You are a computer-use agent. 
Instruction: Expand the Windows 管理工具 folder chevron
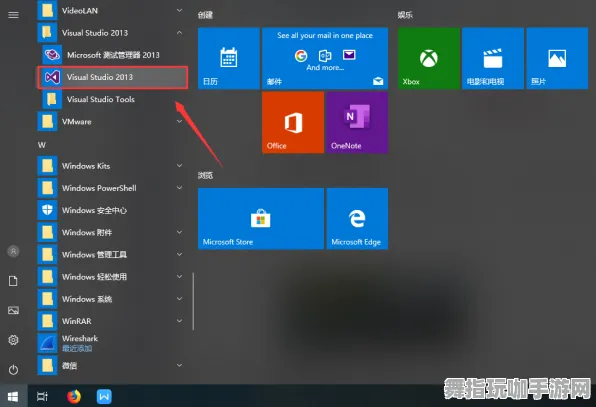pyautogui.click(x=179, y=254)
